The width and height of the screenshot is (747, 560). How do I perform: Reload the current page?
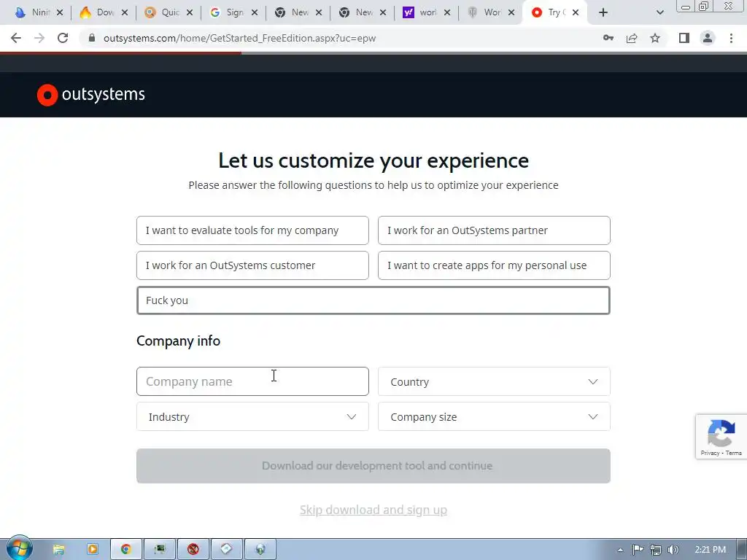(63, 38)
